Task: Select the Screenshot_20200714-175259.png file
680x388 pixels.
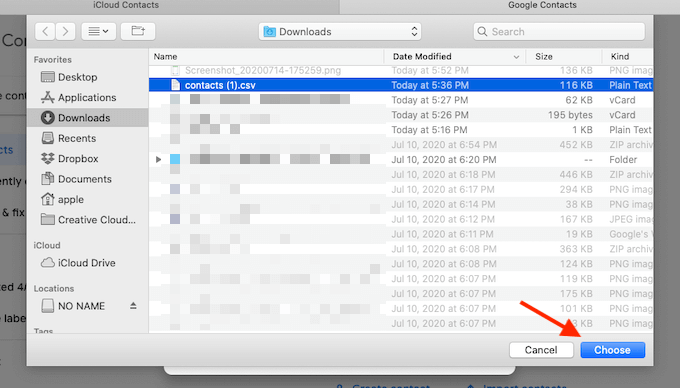Action: point(401,70)
